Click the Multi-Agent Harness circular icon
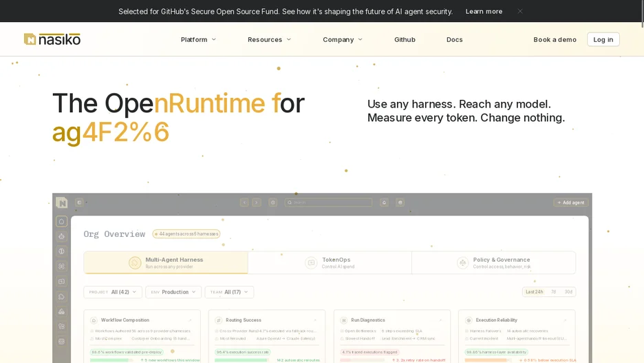This screenshot has height=363, width=644. click(135, 262)
